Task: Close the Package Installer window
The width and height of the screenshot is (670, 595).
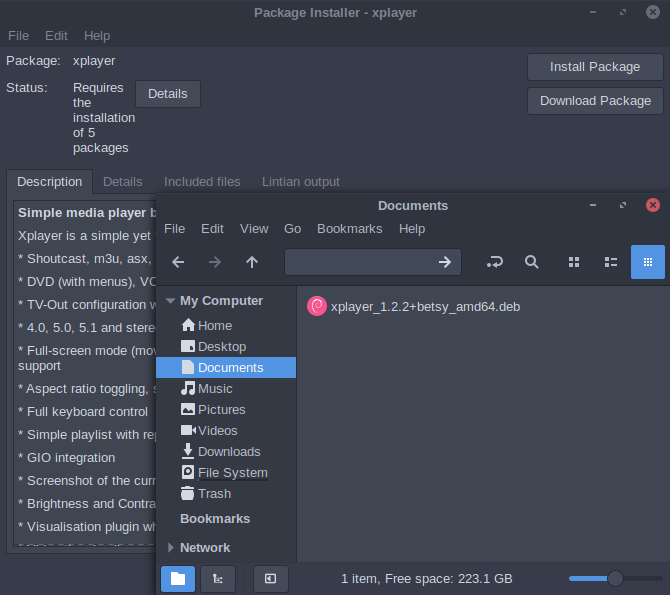Action: pos(652,12)
